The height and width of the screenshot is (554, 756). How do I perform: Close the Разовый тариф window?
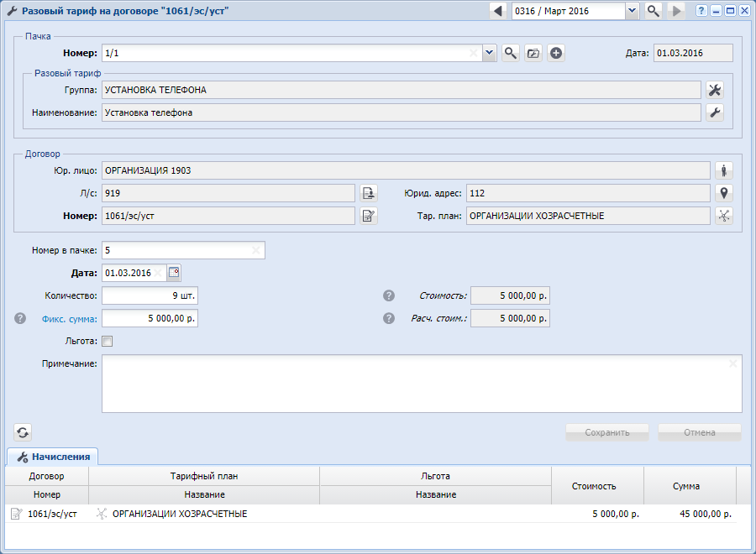(x=744, y=11)
